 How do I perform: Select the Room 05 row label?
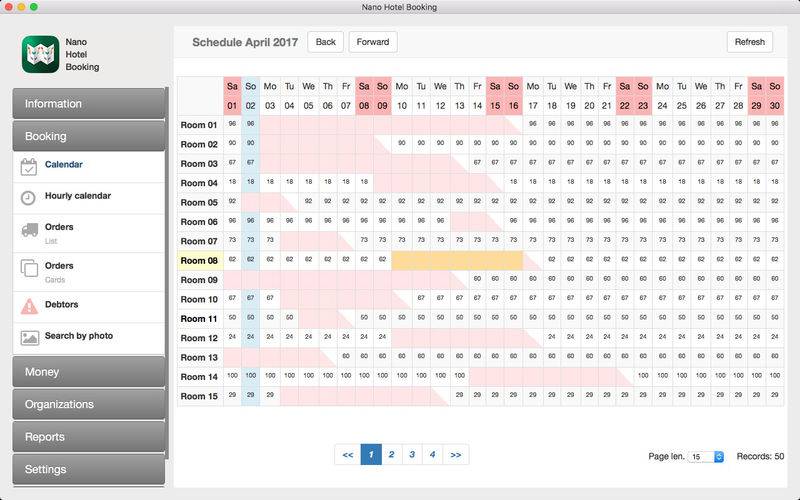(199, 203)
